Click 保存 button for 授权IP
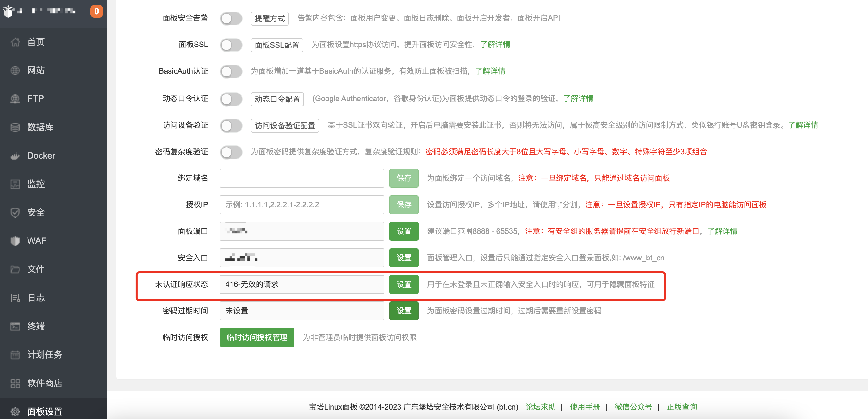Image resolution: width=868 pixels, height=419 pixels. coord(404,205)
